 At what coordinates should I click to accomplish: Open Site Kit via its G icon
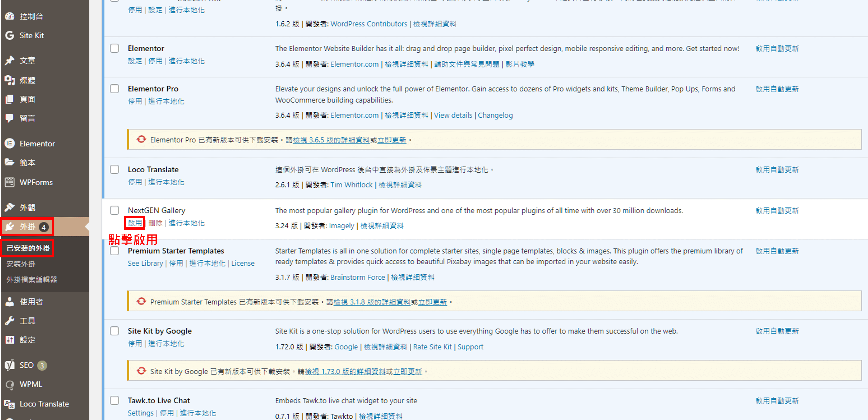coord(10,35)
